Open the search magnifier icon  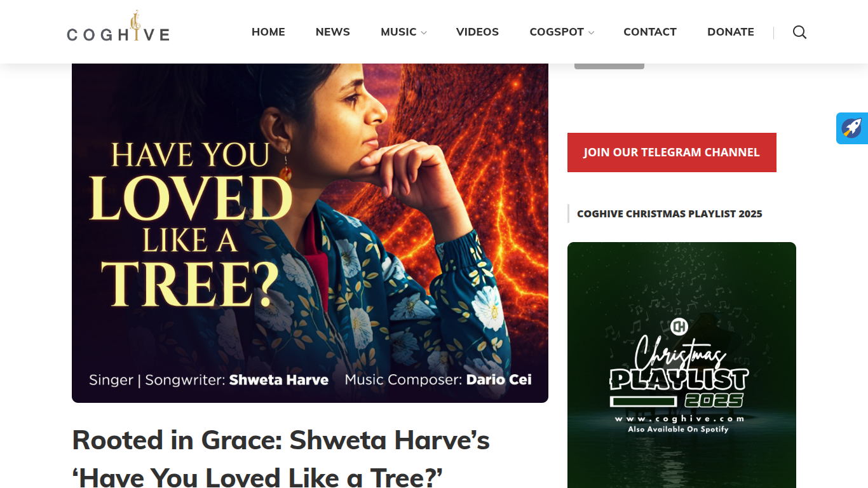click(799, 32)
